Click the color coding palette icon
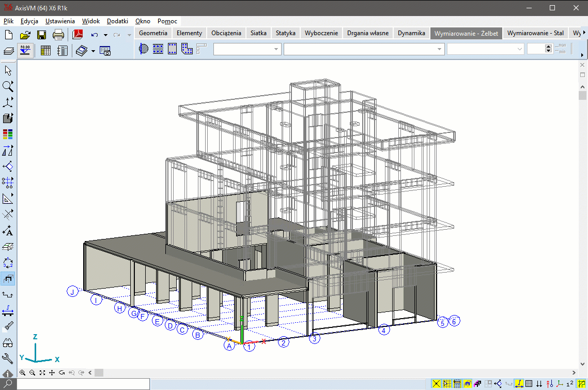This screenshot has width=588, height=390. 8,134
